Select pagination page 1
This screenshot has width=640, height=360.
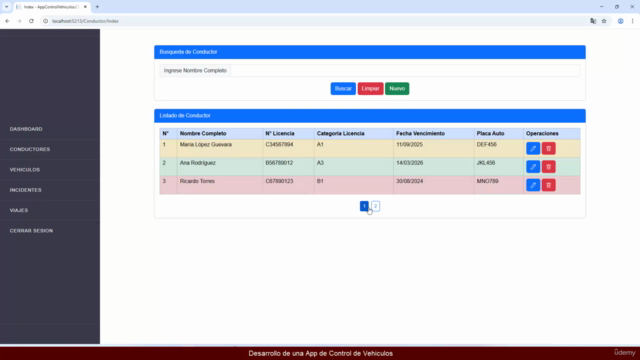click(x=364, y=206)
